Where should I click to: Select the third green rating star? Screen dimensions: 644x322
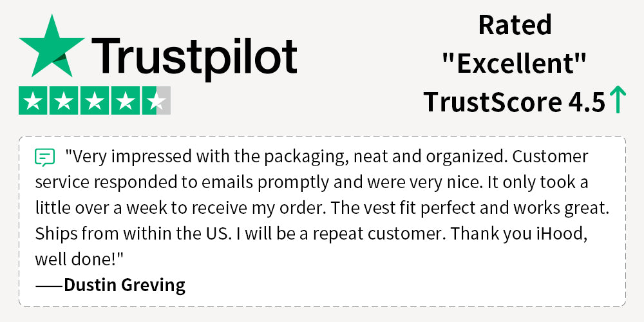pyautogui.click(x=95, y=100)
